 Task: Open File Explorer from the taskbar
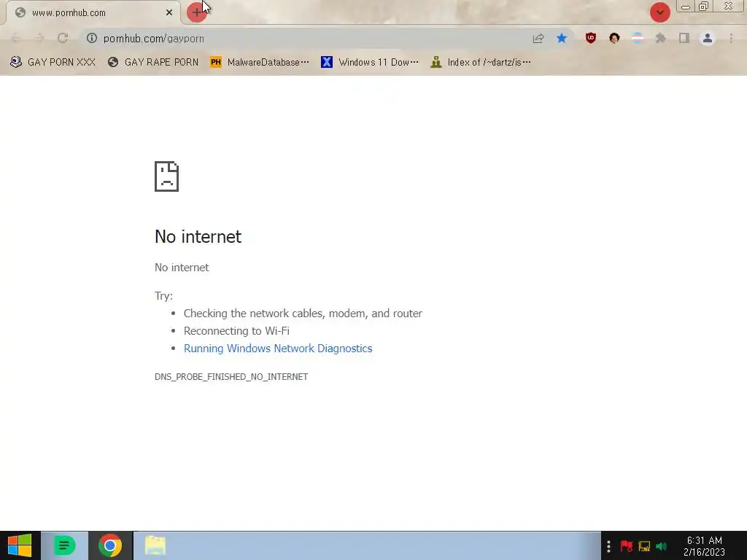(155, 545)
